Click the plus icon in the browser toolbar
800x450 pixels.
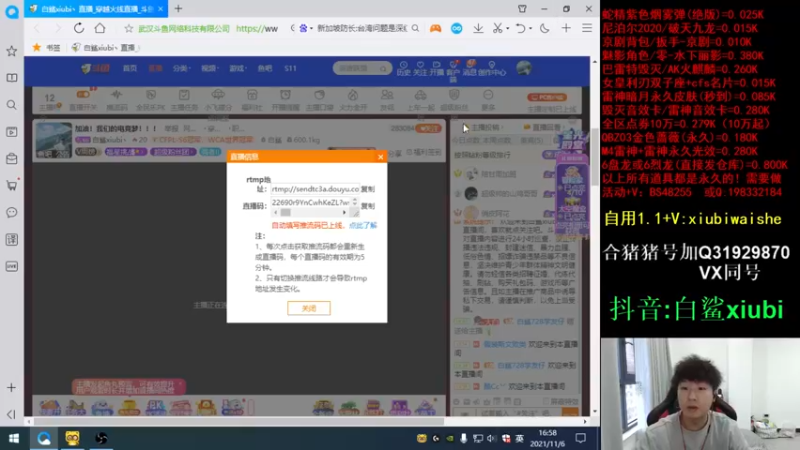566,29
